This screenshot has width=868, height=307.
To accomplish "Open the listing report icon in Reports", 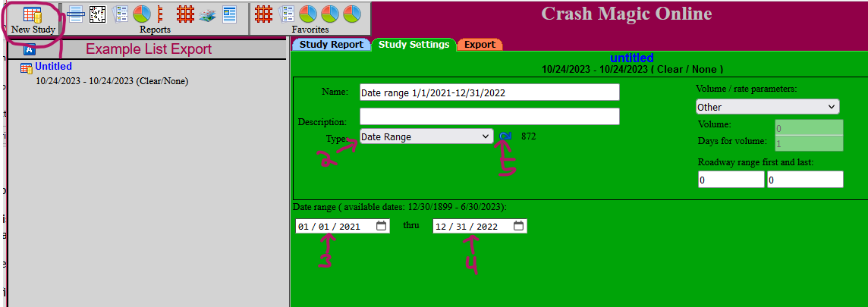I will (75, 14).
